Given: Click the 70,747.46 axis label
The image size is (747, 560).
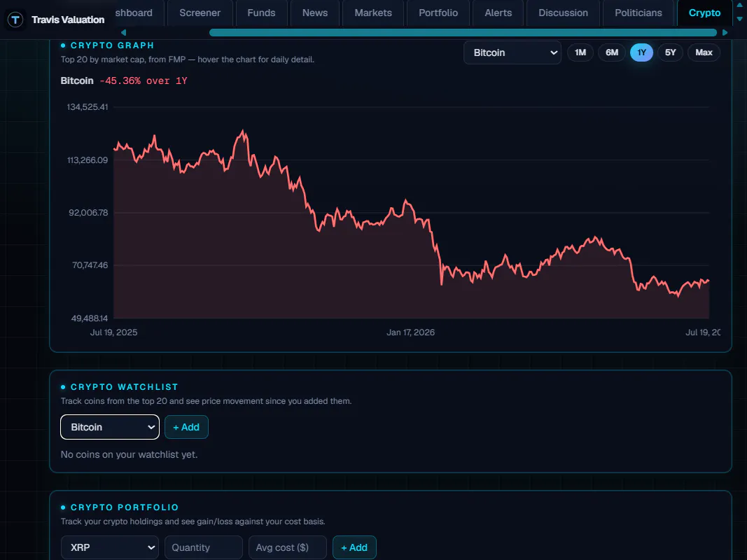Looking at the screenshot, I should point(90,265).
